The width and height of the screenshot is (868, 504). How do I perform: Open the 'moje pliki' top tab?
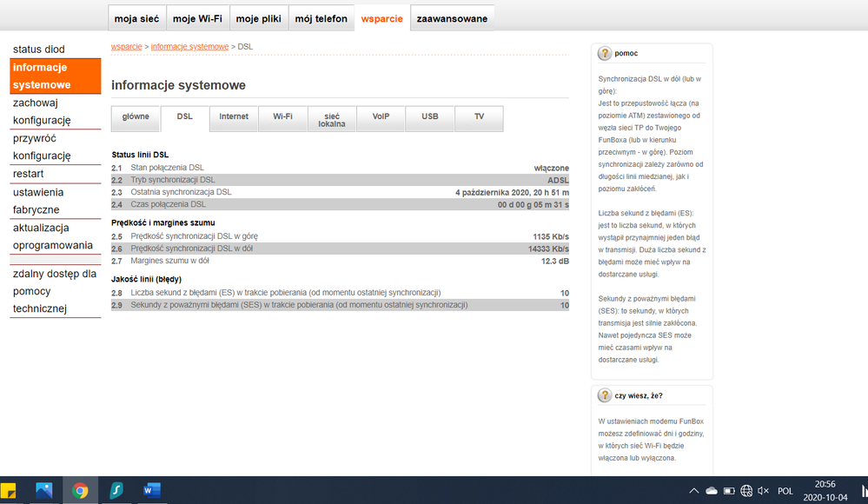point(259,18)
